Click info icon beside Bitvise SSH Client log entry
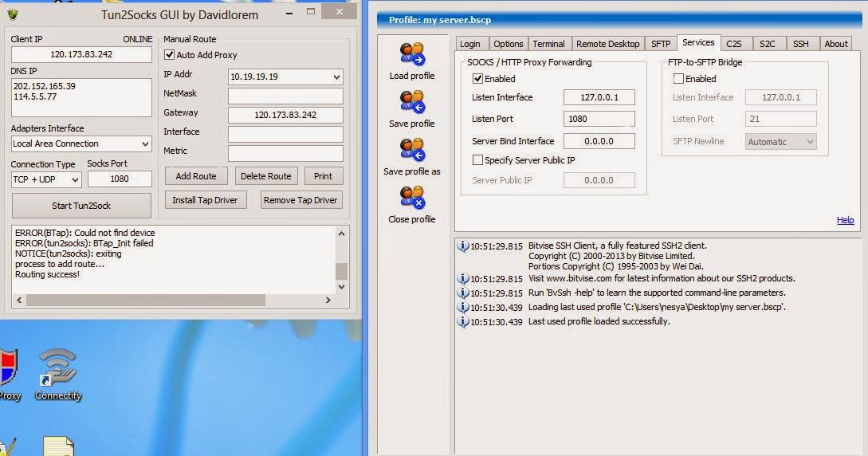This screenshot has height=456, width=868. [463, 246]
